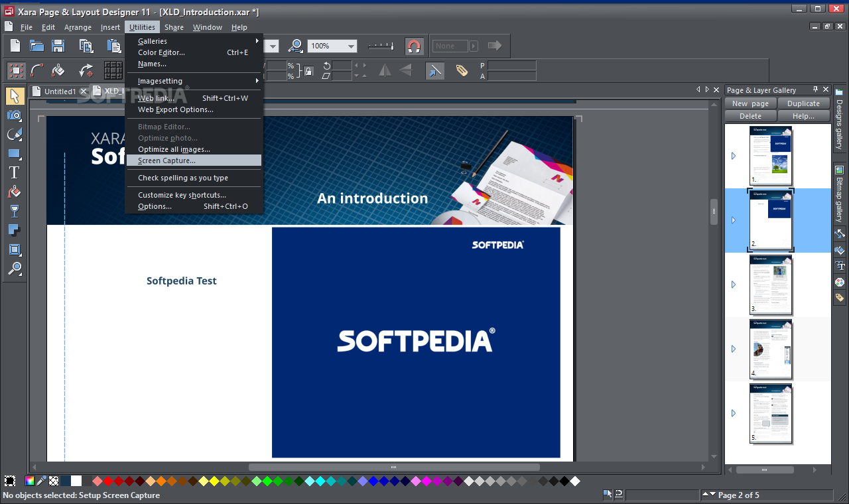The image size is (849, 504).
Task: Switch to the Untitled1 document tab
Action: (x=60, y=92)
